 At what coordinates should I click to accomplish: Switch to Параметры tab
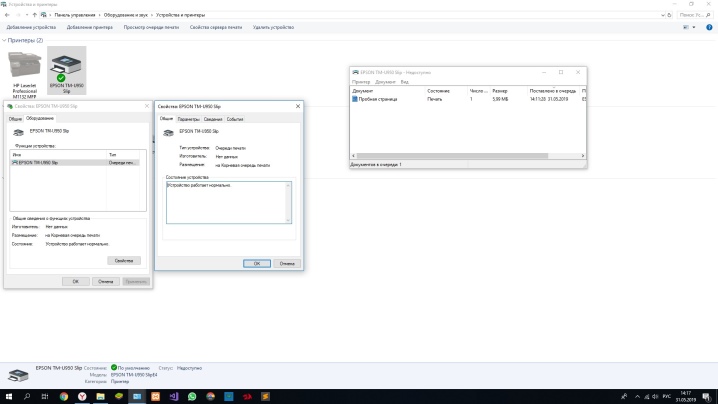point(188,119)
